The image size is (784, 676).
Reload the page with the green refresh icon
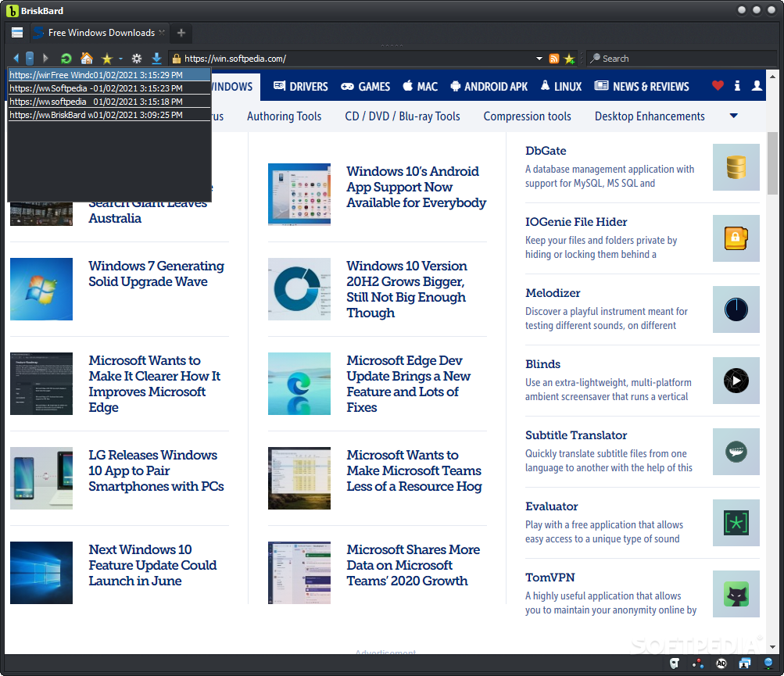[x=66, y=59]
